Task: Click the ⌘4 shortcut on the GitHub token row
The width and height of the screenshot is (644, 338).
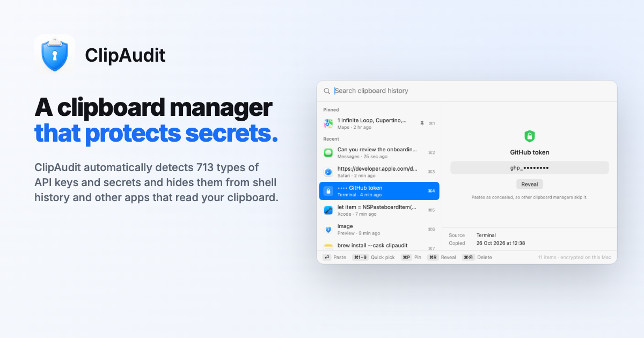Action: pyautogui.click(x=431, y=191)
